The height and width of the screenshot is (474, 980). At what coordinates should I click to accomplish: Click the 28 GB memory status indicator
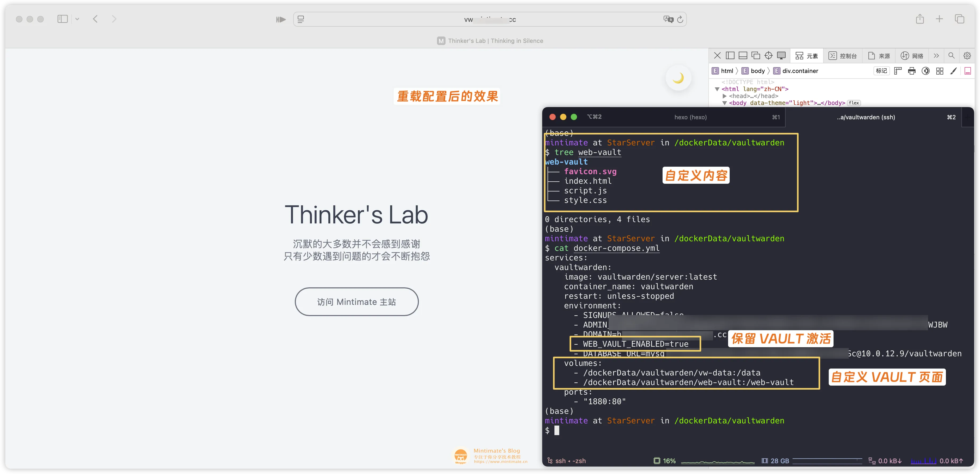pyautogui.click(x=775, y=461)
